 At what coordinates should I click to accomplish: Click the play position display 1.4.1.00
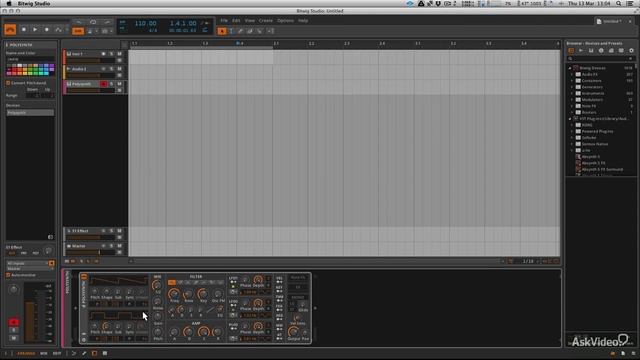(183, 24)
